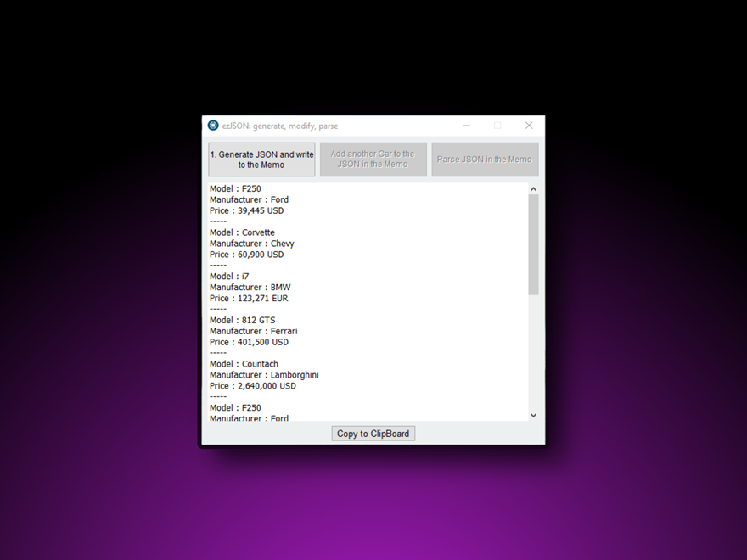
Task: Click the Manufacturer : Chevy line
Action: (x=252, y=244)
